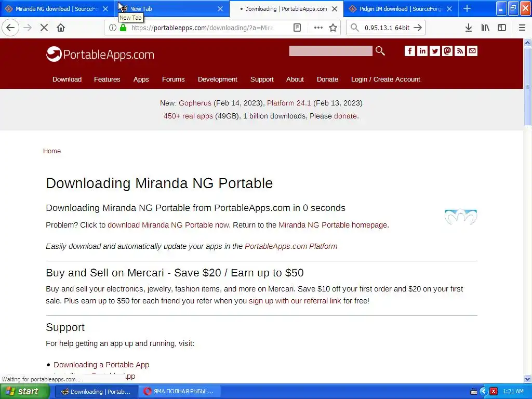Click sign up with our referral link

(295, 301)
